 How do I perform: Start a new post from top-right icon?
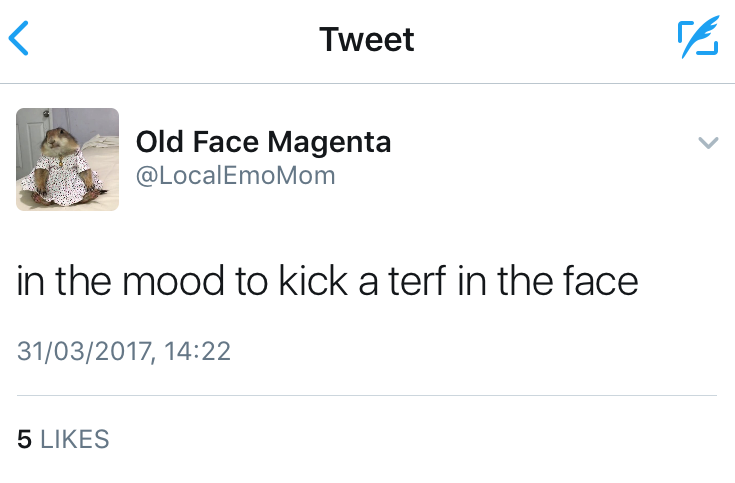[x=697, y=39]
